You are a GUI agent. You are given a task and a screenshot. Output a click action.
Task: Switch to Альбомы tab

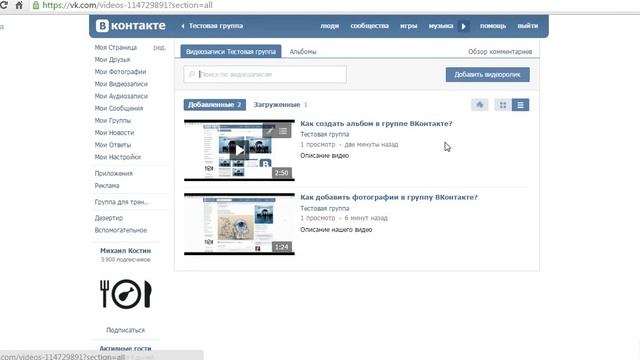[x=303, y=51]
